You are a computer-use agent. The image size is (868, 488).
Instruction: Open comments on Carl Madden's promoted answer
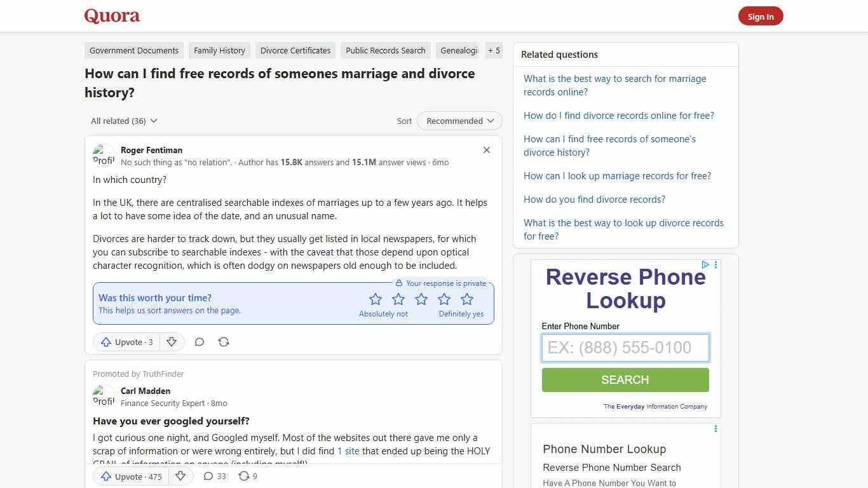point(208,476)
